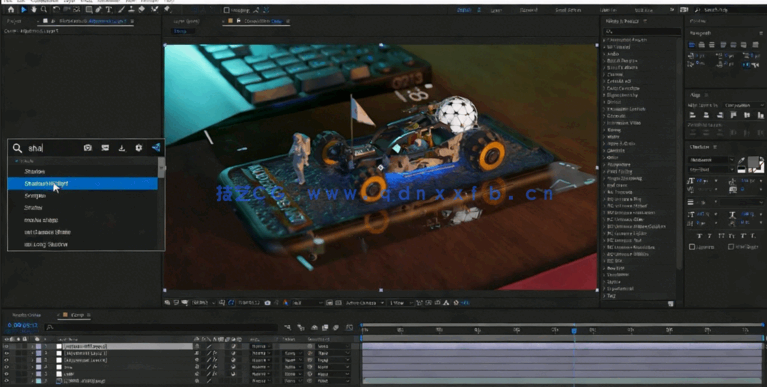Hide layer 4 with its eye toggle

(6, 367)
